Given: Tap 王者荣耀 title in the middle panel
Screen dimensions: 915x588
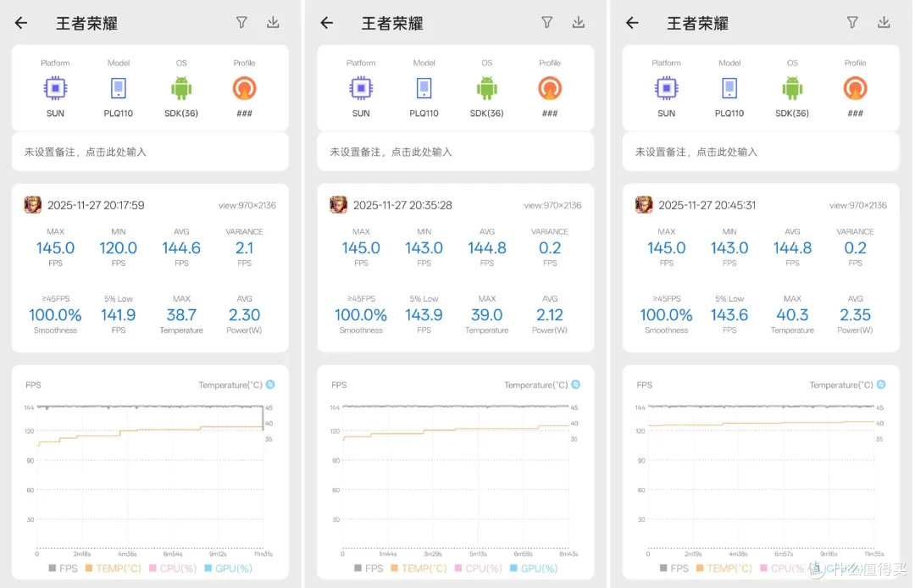Looking at the screenshot, I should coord(393,24).
